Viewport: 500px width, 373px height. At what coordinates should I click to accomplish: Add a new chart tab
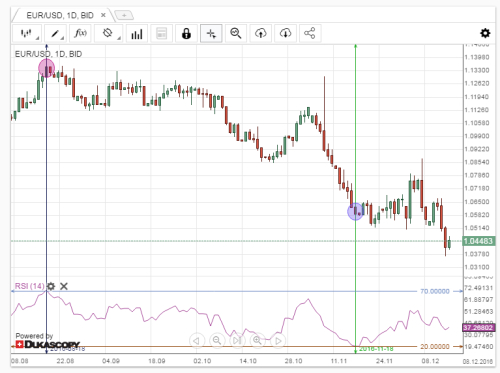124,15
